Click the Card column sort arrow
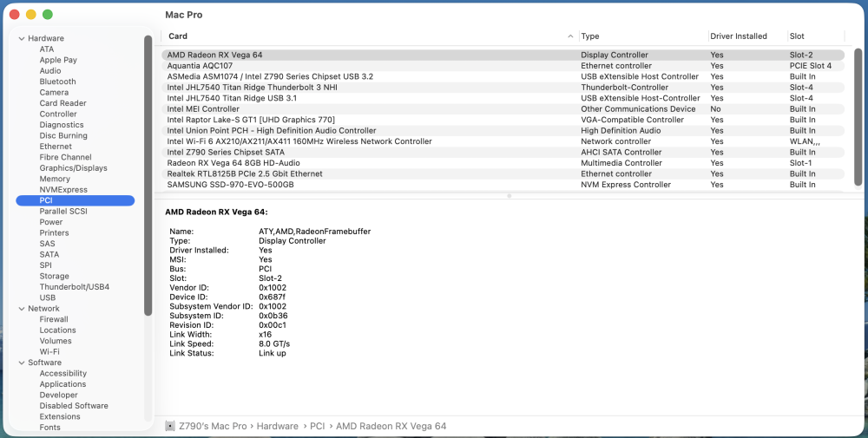 point(570,36)
